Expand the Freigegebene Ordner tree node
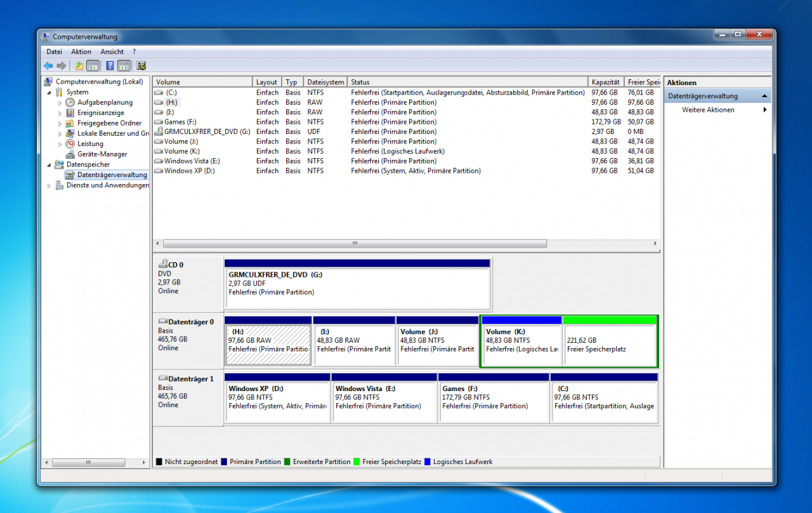 point(60,123)
